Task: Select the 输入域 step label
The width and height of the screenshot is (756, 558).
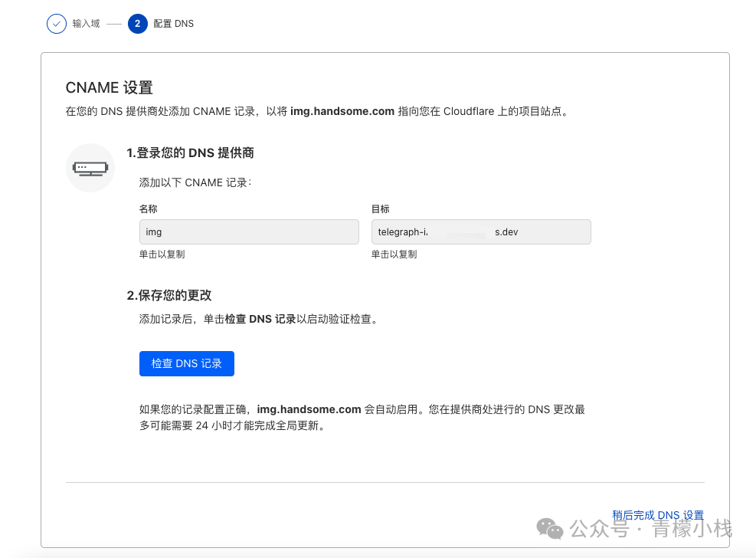Action: 87,24
